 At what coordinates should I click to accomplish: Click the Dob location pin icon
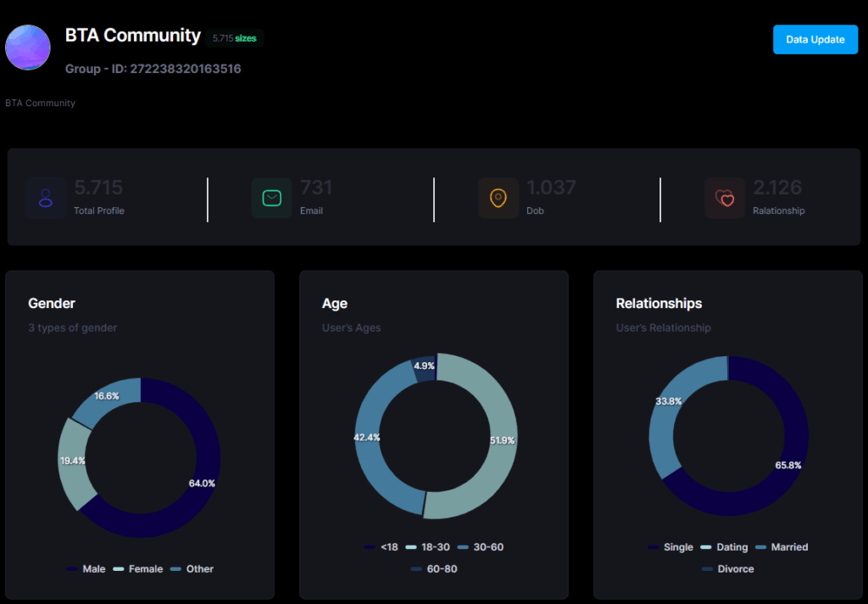(498, 199)
